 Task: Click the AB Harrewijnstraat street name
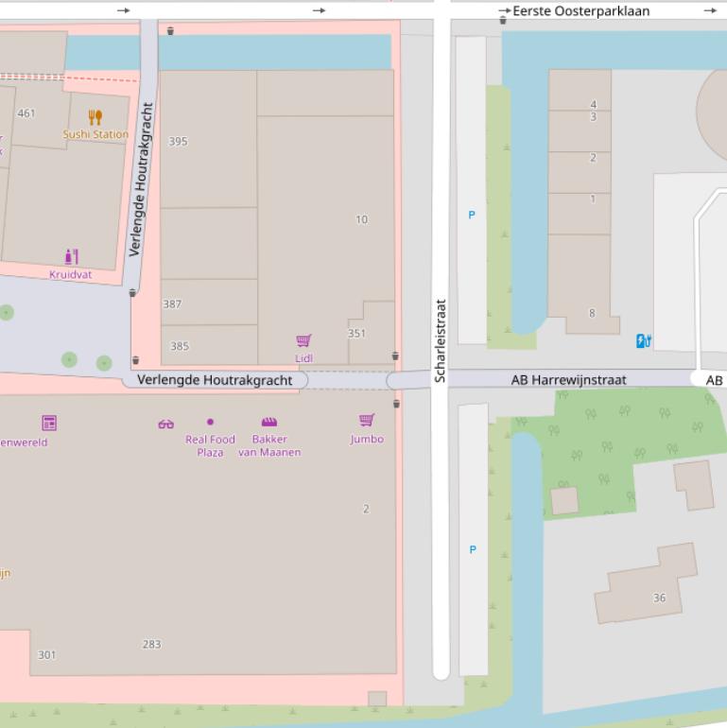[x=568, y=380]
